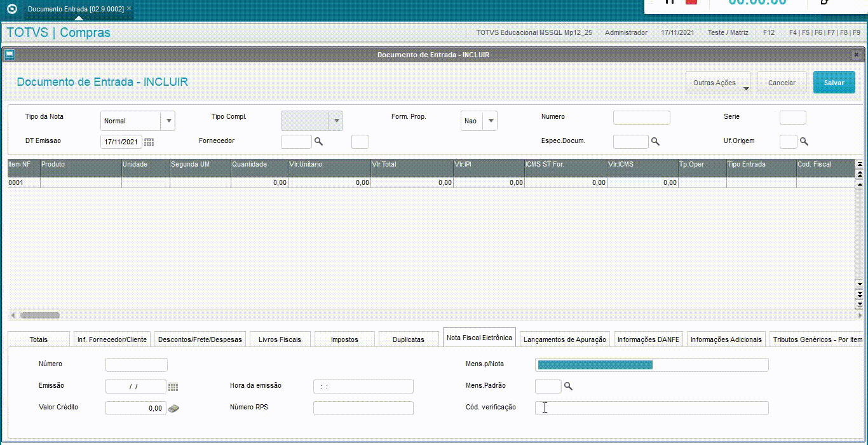Open Informações DANFE tab
The image size is (868, 445).
(648, 339)
